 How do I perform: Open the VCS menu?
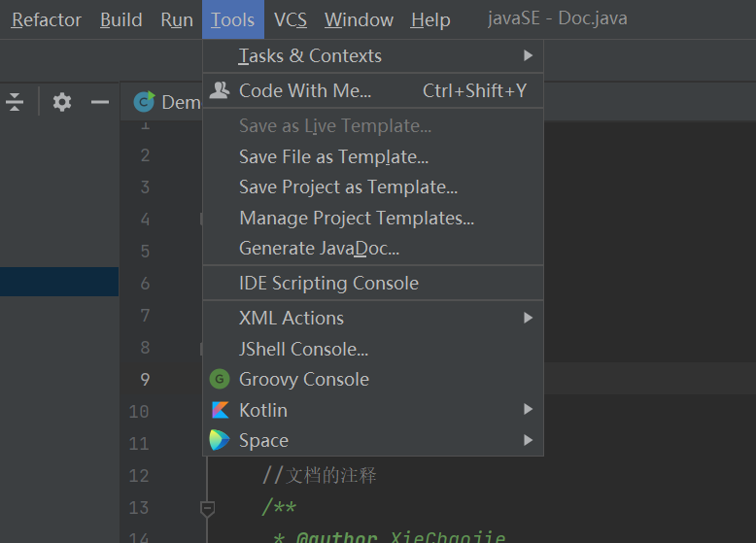click(290, 19)
